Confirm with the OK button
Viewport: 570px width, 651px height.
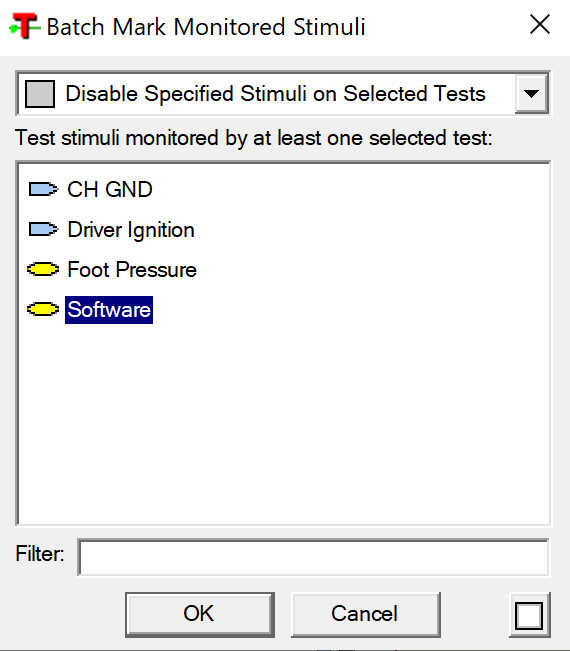[200, 614]
